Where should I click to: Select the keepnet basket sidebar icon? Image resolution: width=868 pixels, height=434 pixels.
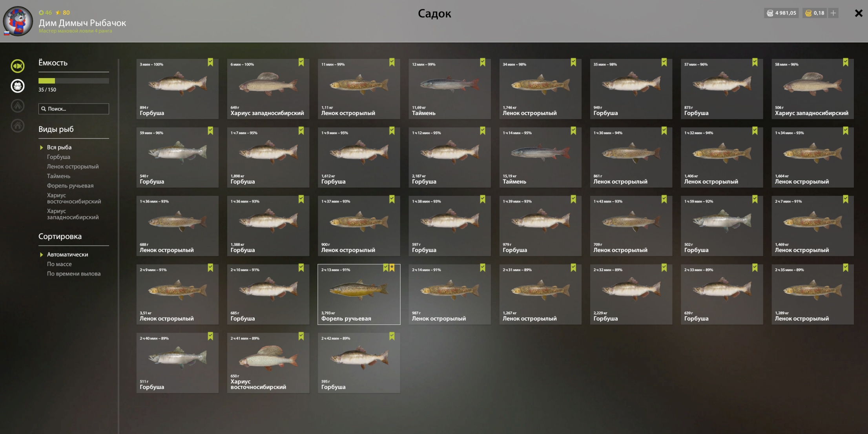(x=18, y=86)
